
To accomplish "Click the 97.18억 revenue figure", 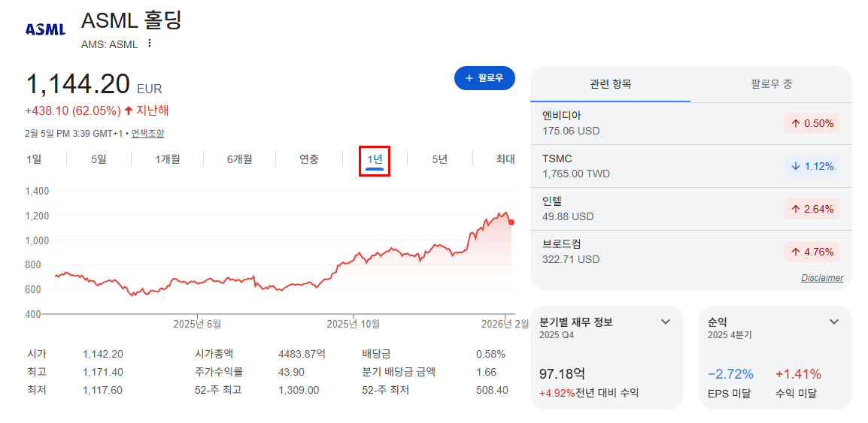I will click(x=562, y=374).
